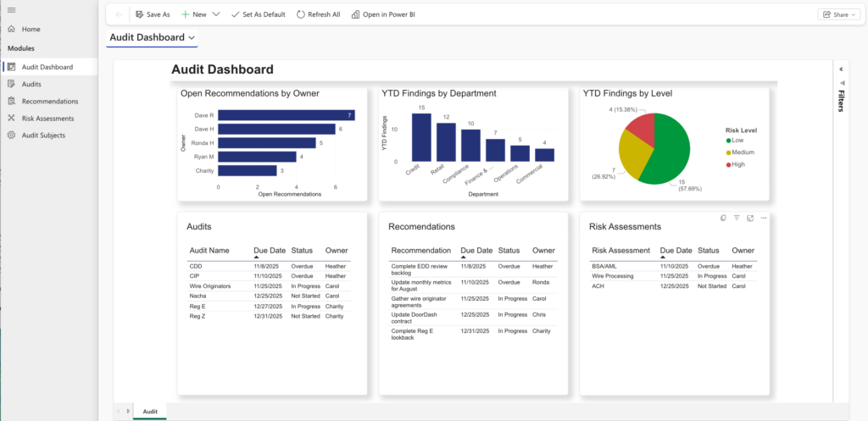This screenshot has width=868, height=421.
Task: Open the dashboard in Power BI
Action: point(383,14)
